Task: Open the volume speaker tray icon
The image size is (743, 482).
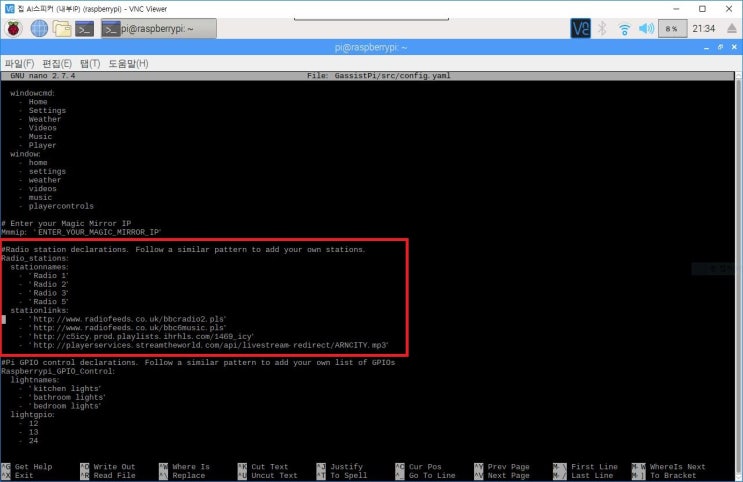Action: pos(646,29)
